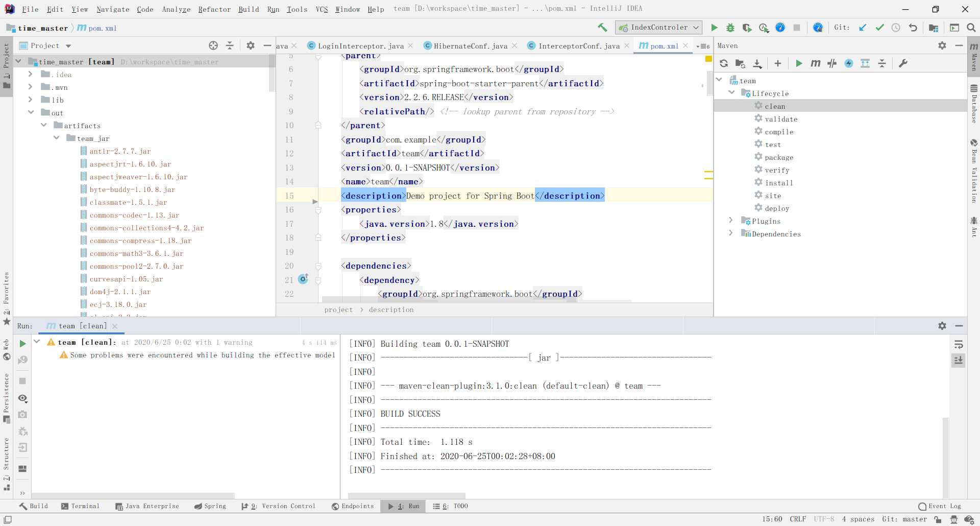This screenshot has width=980, height=526.
Task: Toggle the Database side tool window button
Action: (974, 104)
